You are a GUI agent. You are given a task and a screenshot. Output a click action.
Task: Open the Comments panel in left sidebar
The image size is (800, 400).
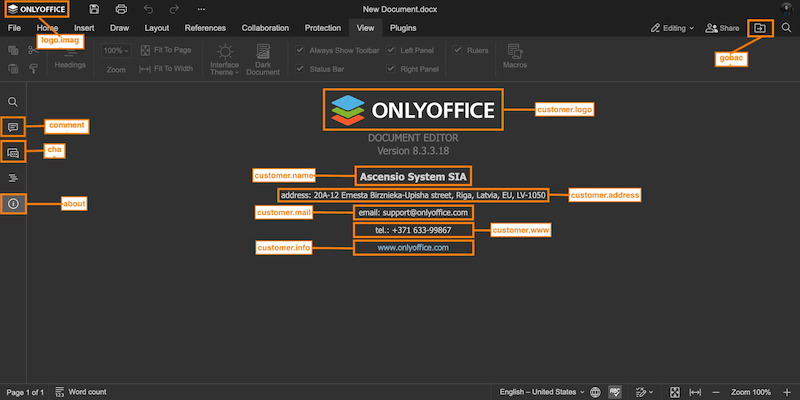13,127
